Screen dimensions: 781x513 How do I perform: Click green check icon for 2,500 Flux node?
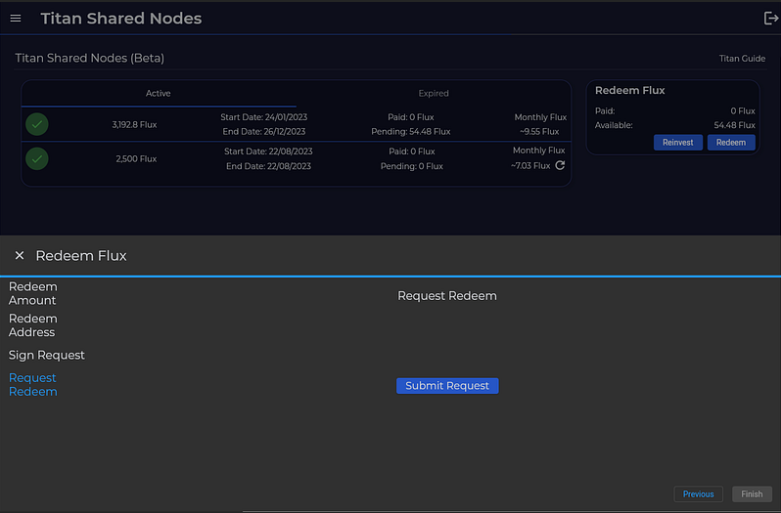pos(37,159)
